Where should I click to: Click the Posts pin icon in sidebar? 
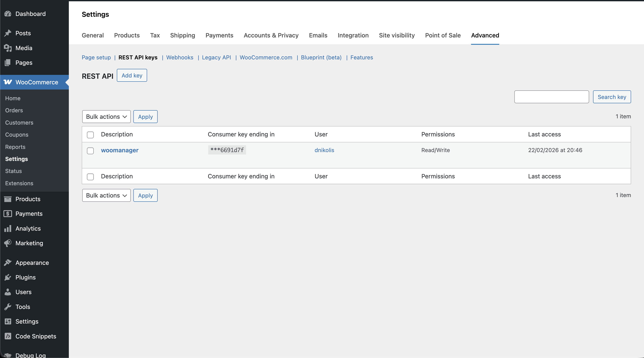[x=8, y=33]
